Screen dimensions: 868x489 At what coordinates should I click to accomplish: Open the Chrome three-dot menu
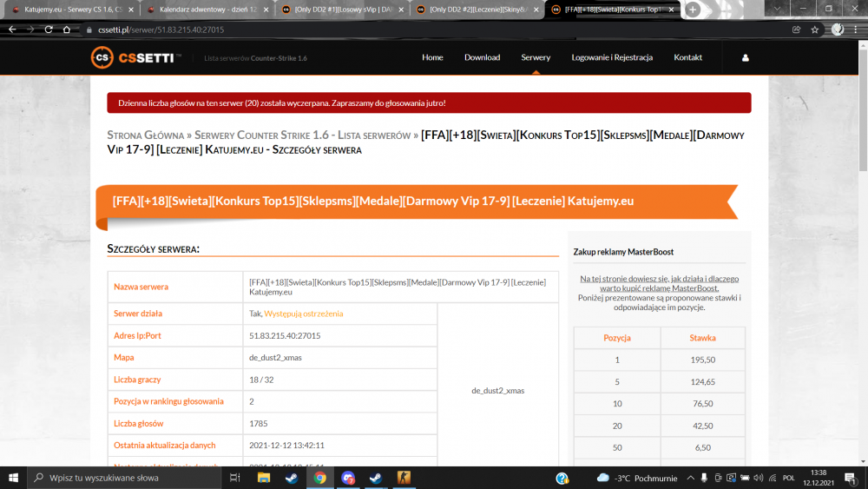pos(856,30)
